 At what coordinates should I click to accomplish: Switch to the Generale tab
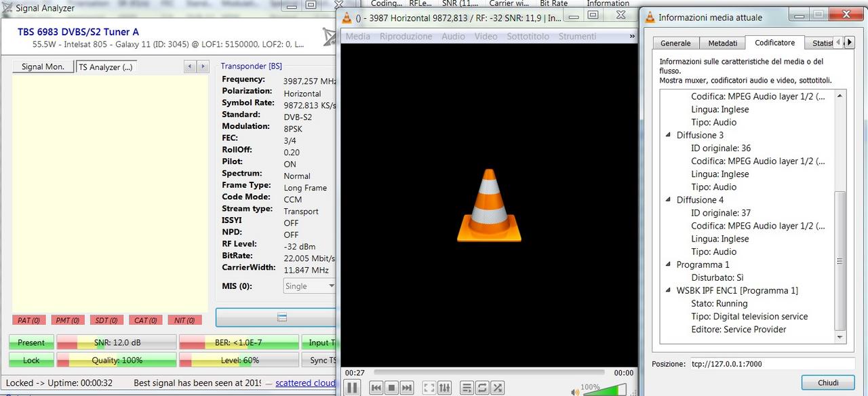coord(675,43)
